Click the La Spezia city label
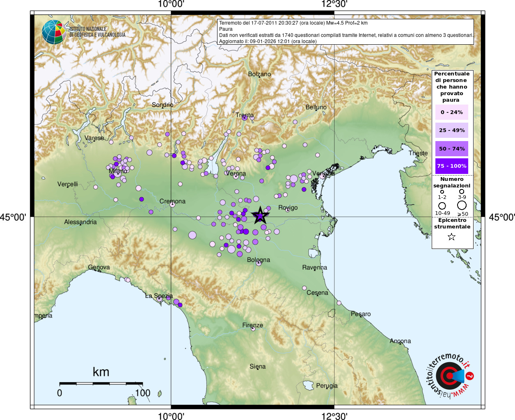The width and height of the screenshot is (515, 420). [x=159, y=296]
